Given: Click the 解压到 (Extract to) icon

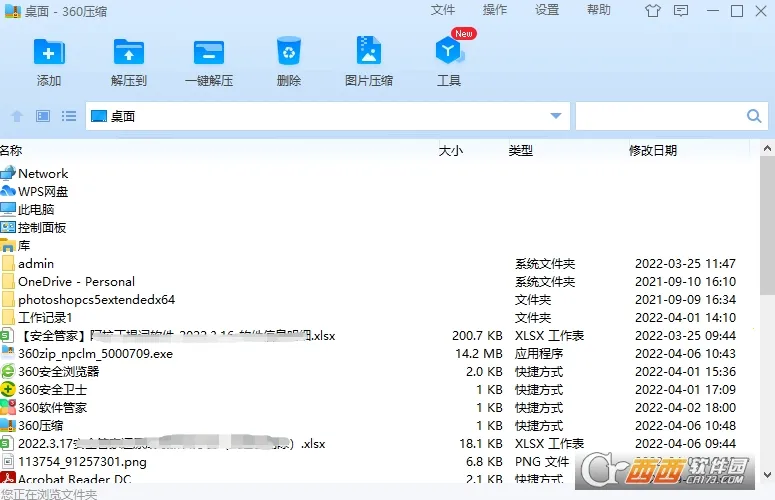Looking at the screenshot, I should click(x=129, y=52).
